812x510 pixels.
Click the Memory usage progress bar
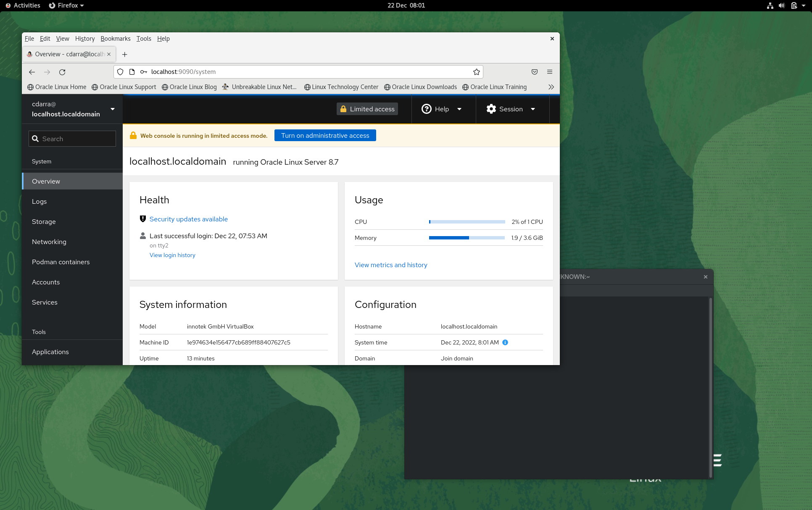(467, 238)
